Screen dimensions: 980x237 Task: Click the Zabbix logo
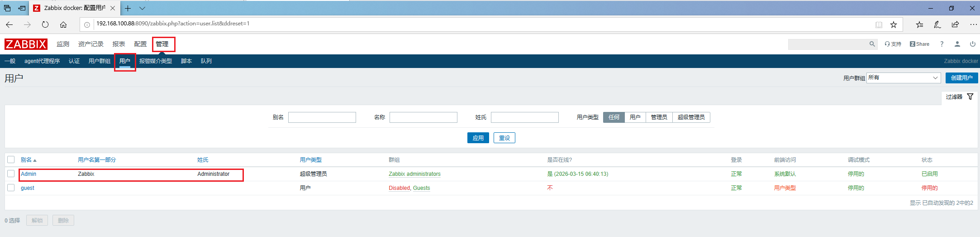26,44
